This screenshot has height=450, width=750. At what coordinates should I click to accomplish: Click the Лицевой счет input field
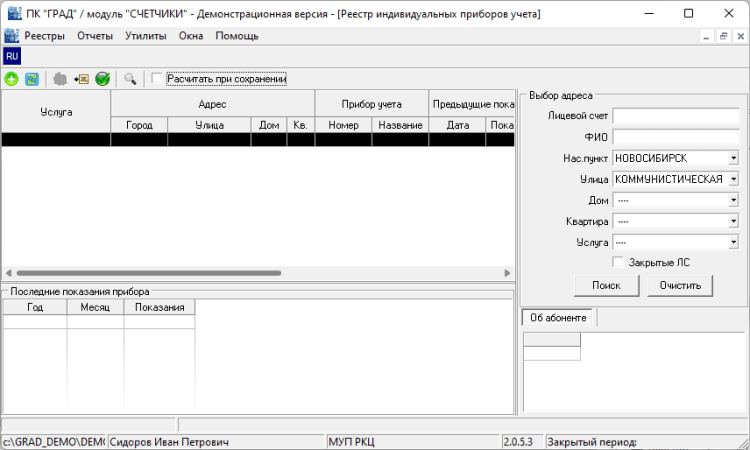click(x=676, y=116)
